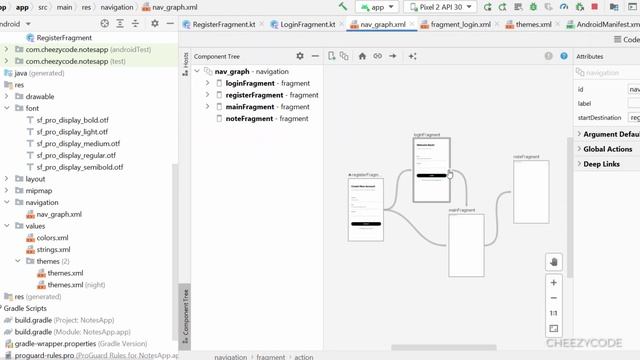Viewport: 640px width, 360px height.
Task: Open project panel gear settings
Action: (155, 24)
